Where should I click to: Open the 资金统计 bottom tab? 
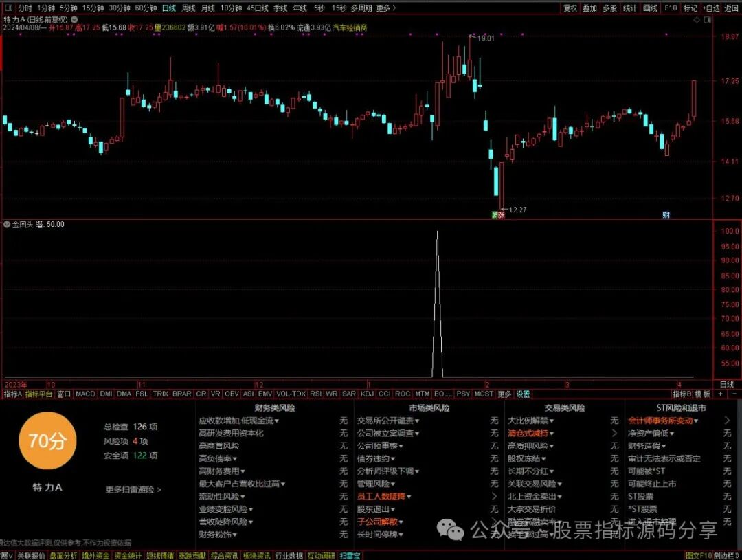coord(128,556)
